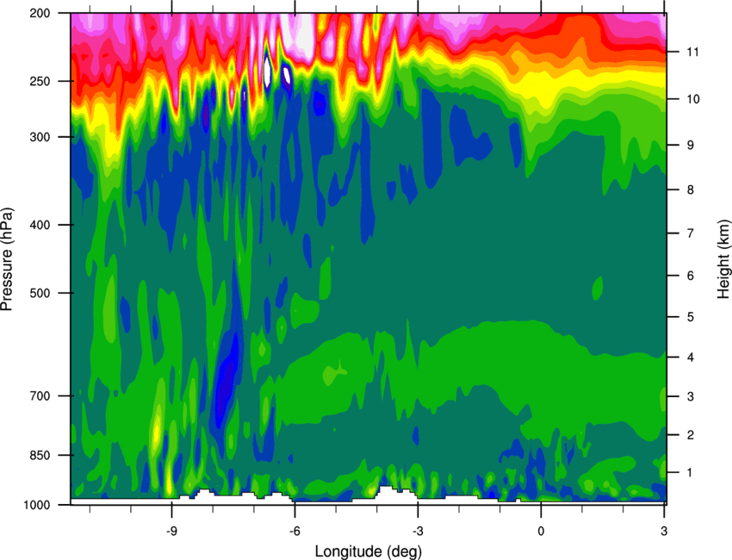Click the -9 longitude tick label
Screen dimensions: 732x560
coord(171,531)
